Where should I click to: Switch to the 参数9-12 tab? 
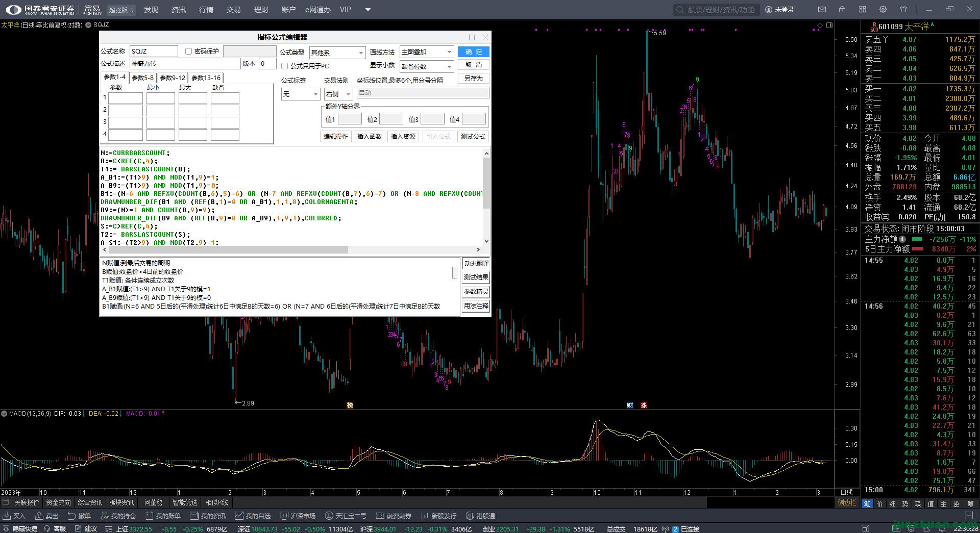173,78
